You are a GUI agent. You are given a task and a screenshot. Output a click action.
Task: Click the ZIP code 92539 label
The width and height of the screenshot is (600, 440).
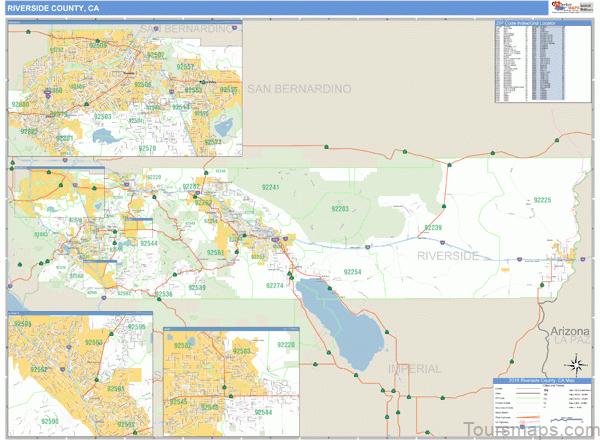(196, 288)
